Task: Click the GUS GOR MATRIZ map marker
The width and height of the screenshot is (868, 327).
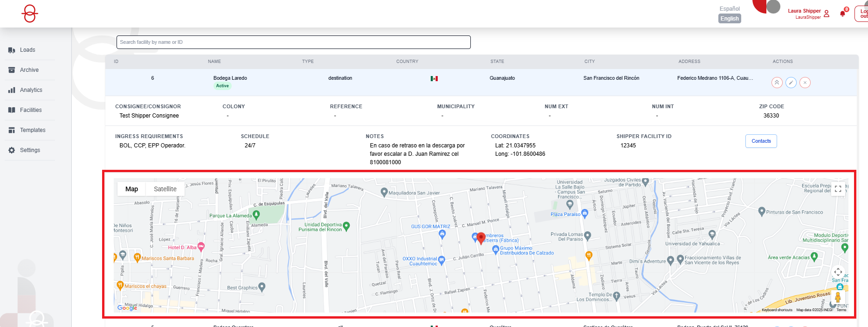Action: (x=442, y=235)
